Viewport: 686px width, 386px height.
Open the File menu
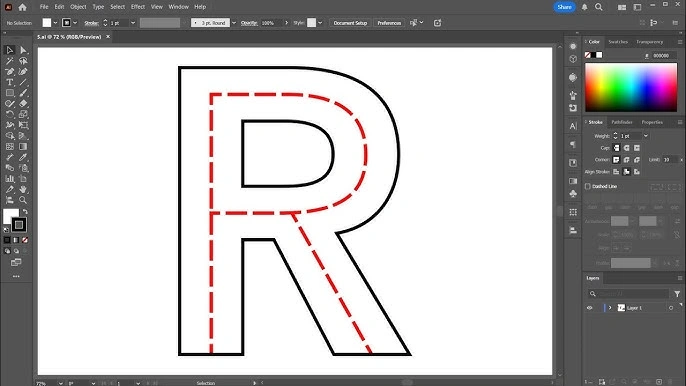(x=44, y=7)
